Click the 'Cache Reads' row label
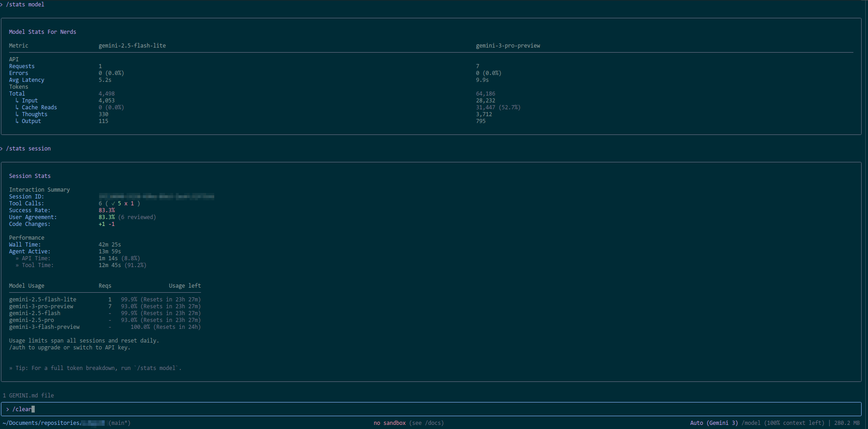 pos(39,107)
